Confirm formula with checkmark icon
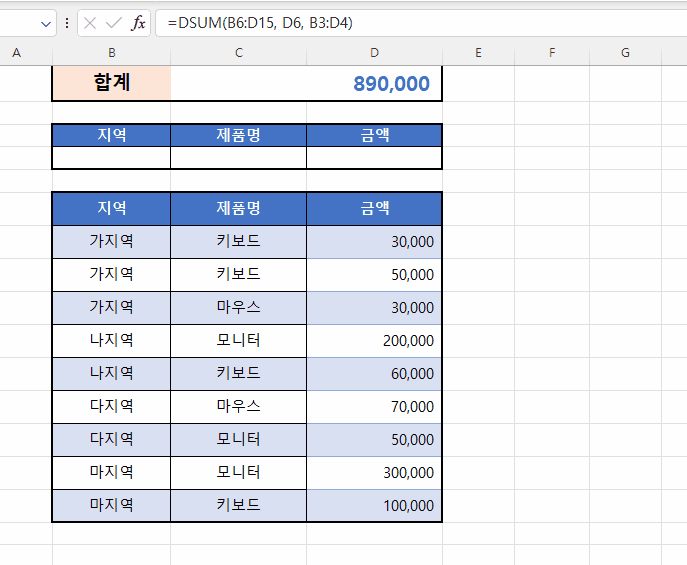This screenshot has width=687, height=565. tap(114, 23)
